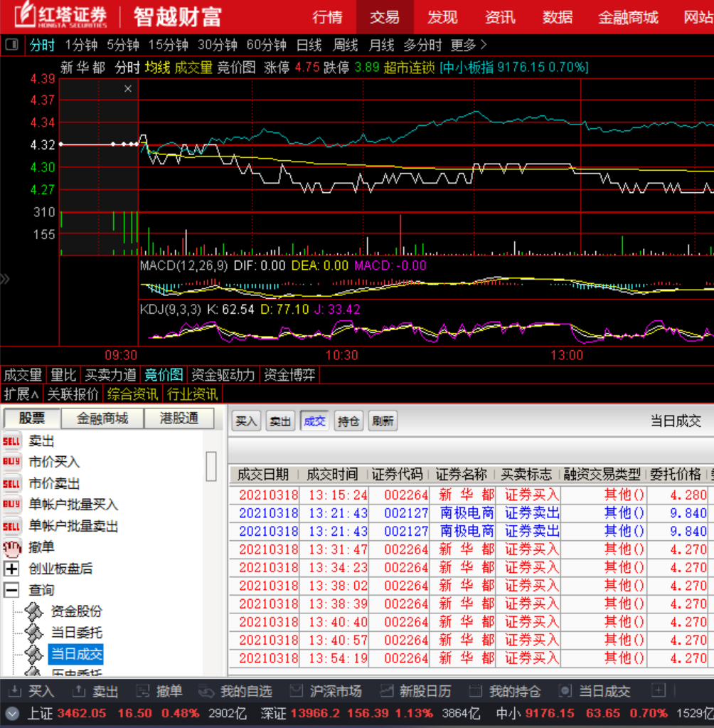
Task: Click the 买入 button above the table
Action: [x=246, y=421]
